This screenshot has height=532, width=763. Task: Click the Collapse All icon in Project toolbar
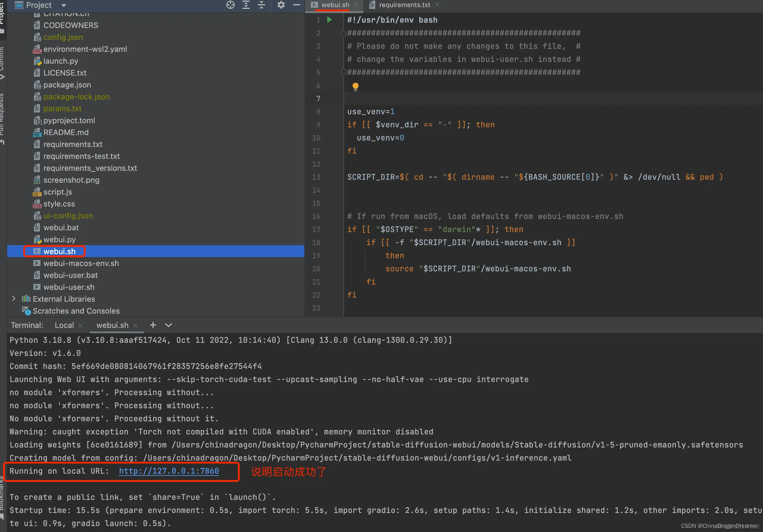coord(261,5)
